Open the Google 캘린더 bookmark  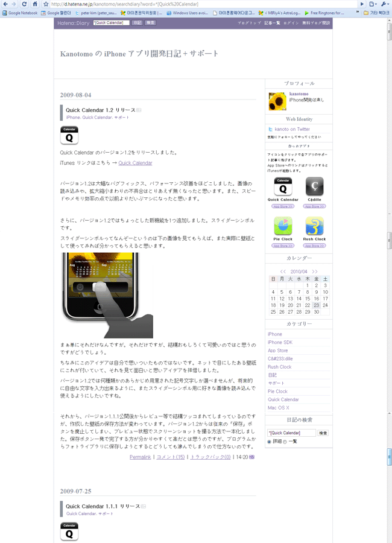tap(55, 13)
